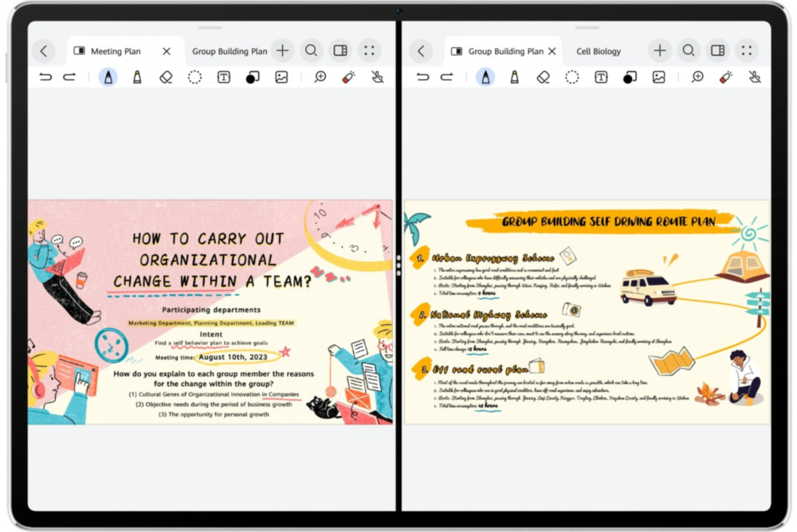Choose the eraser tool in the right pane
The image size is (797, 532).
[x=543, y=77]
